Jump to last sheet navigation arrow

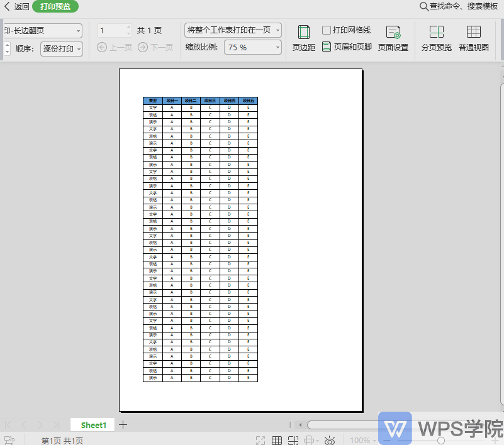click(x=56, y=425)
